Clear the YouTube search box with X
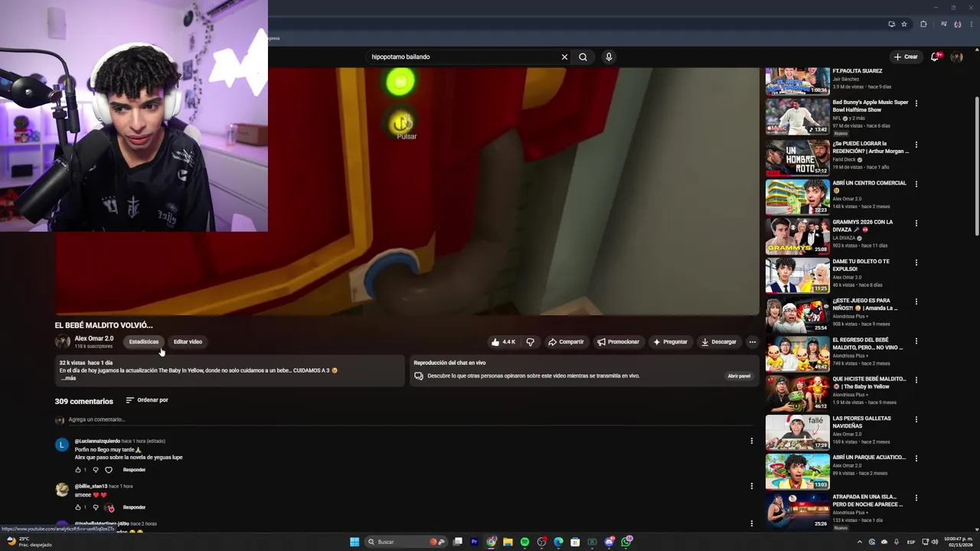 click(564, 57)
